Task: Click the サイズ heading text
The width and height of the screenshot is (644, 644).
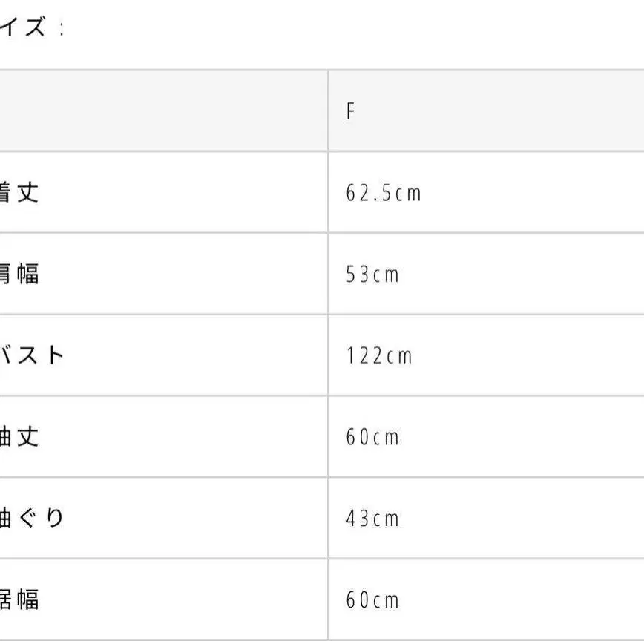Action: (24, 29)
